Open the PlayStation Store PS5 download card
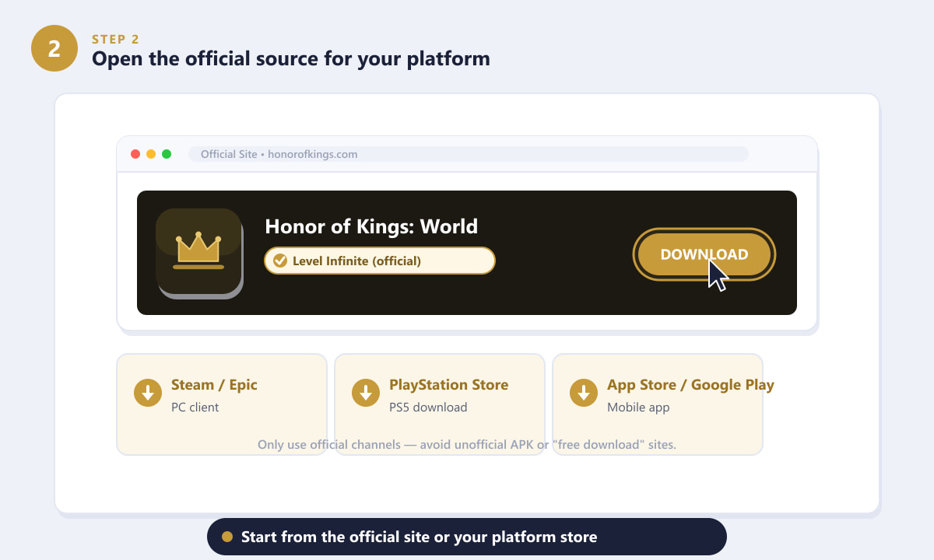The width and height of the screenshot is (934, 560). click(x=440, y=404)
